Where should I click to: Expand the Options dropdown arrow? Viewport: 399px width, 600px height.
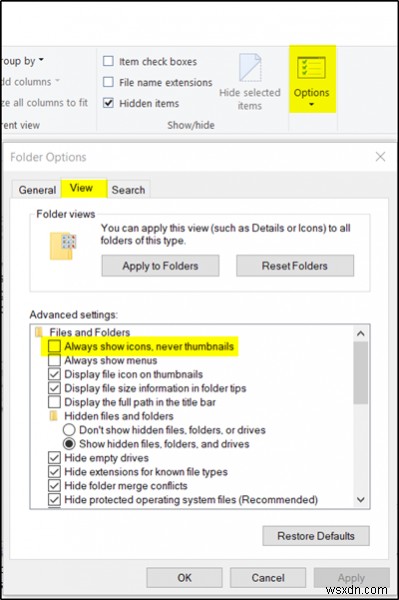(x=311, y=104)
